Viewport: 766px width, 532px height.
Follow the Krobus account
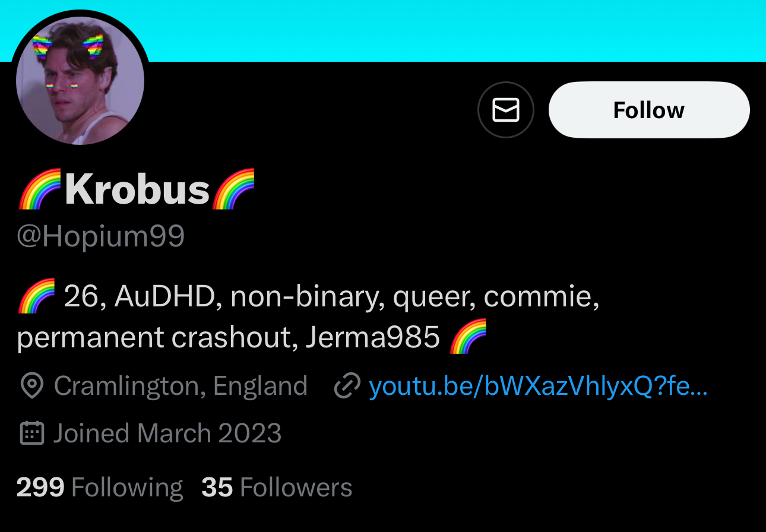click(x=649, y=110)
